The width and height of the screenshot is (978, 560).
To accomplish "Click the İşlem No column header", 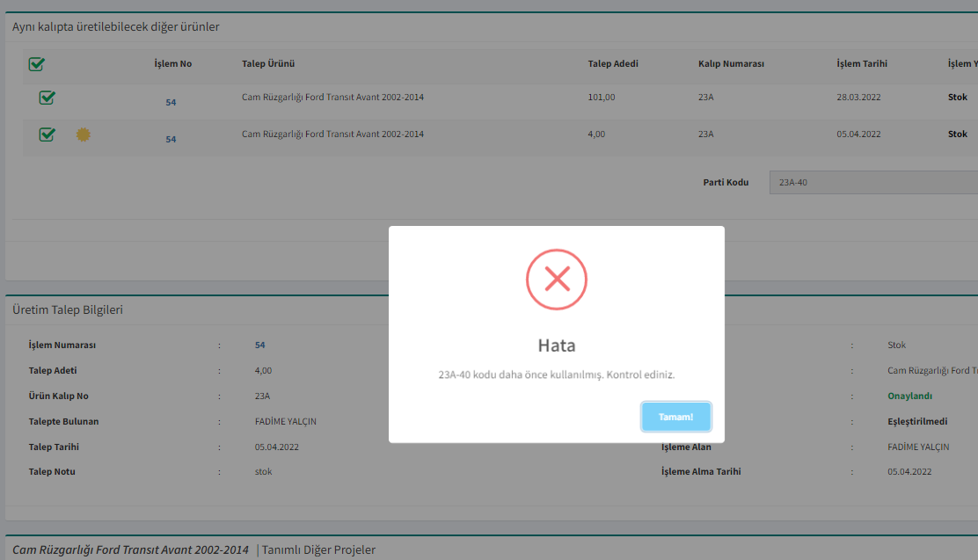I will coord(172,64).
